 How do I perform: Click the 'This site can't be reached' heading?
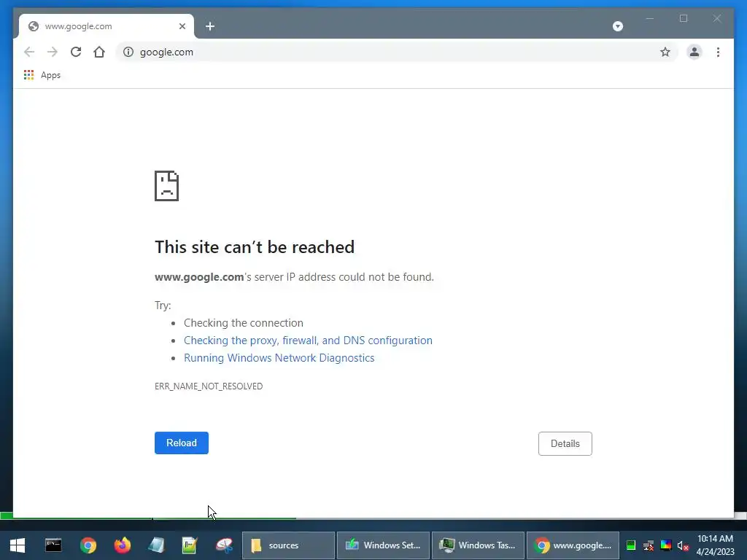tap(255, 247)
